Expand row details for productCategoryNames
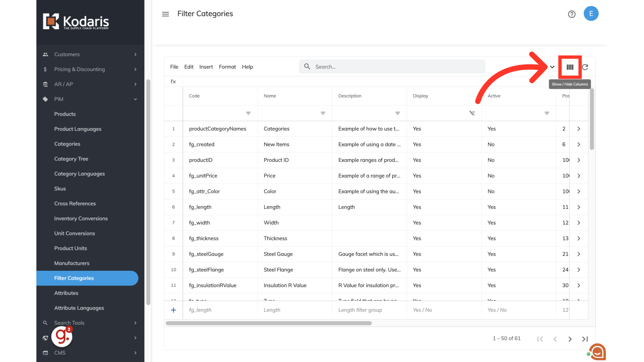 tap(579, 129)
